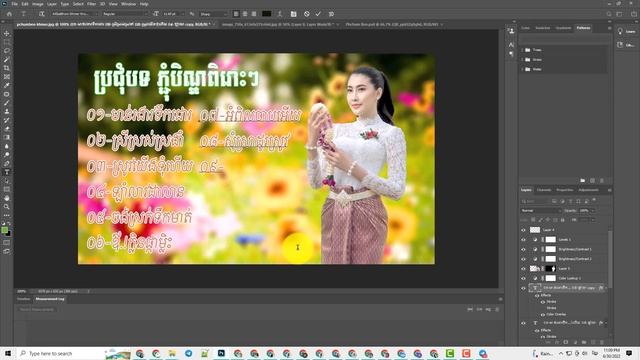Screen dimensions: 640x360
Task: Switch to the Channels tab
Action: (x=544, y=190)
